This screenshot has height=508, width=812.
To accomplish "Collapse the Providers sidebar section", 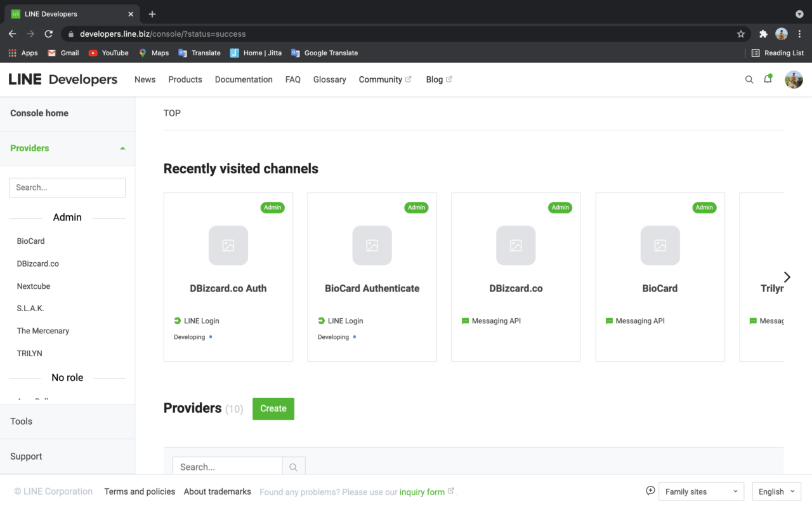I will point(122,148).
